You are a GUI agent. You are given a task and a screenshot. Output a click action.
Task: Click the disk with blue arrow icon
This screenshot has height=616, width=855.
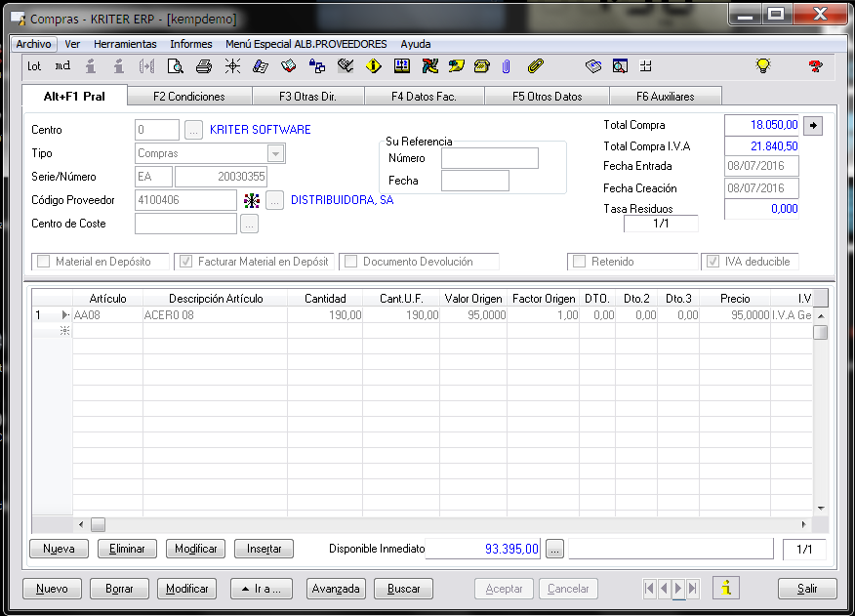[x=593, y=66]
